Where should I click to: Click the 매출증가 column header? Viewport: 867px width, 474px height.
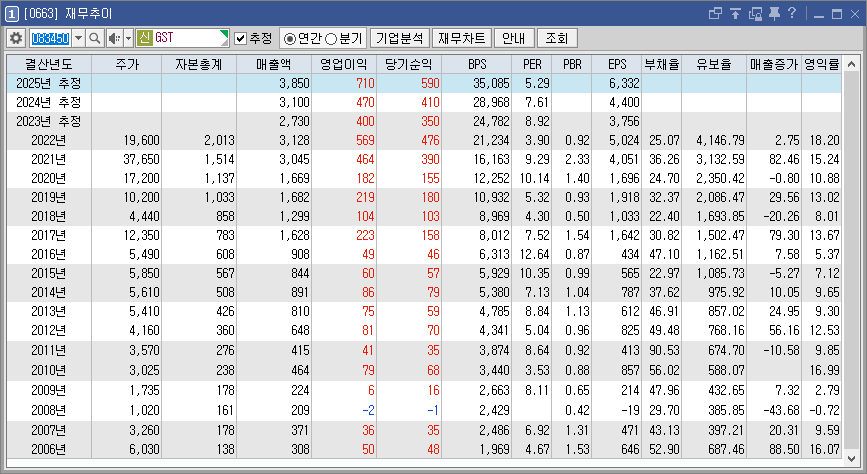coord(774,64)
